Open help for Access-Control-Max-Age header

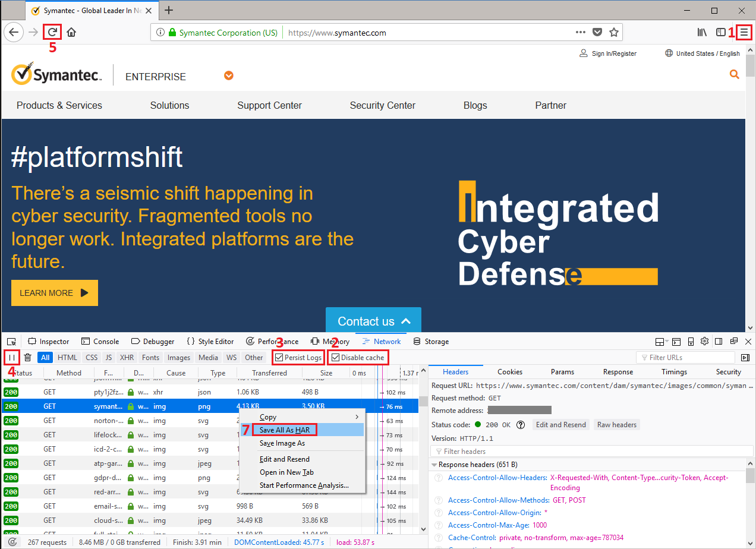pos(439,525)
